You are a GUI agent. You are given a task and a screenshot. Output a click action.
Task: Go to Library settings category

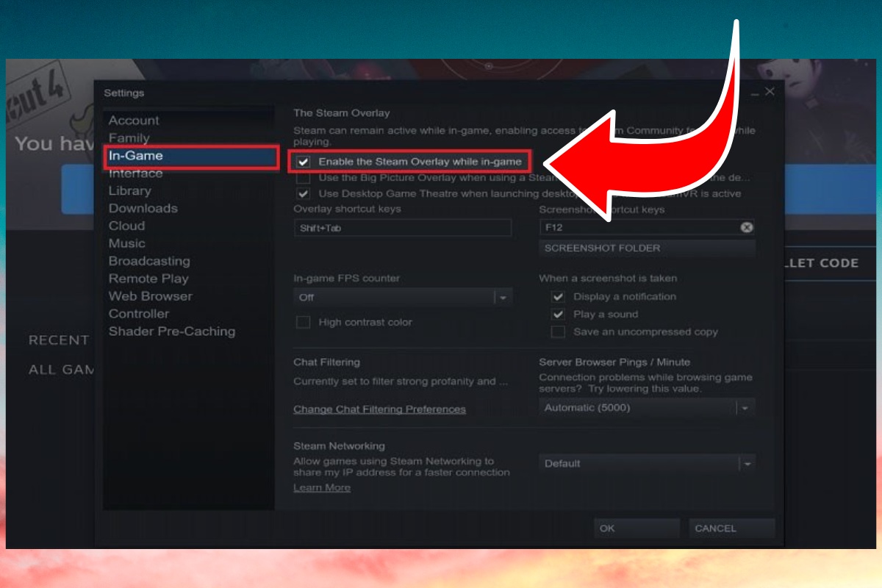coord(130,191)
